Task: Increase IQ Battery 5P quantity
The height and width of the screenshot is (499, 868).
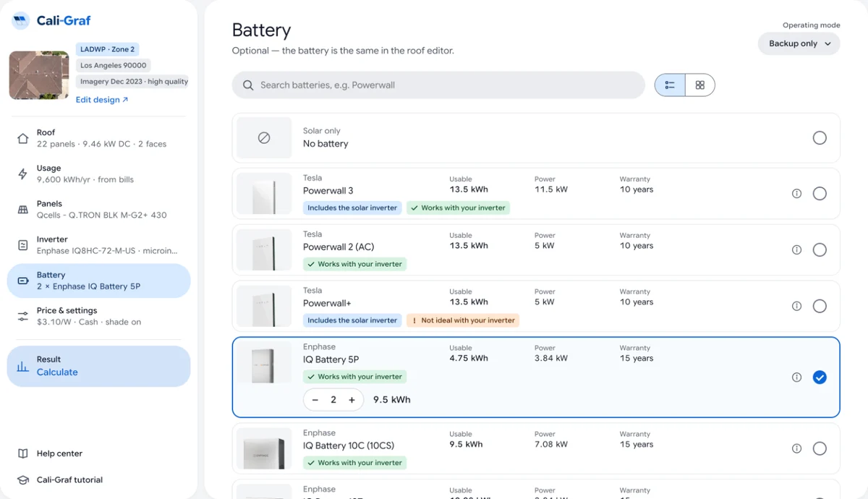Action: point(352,400)
